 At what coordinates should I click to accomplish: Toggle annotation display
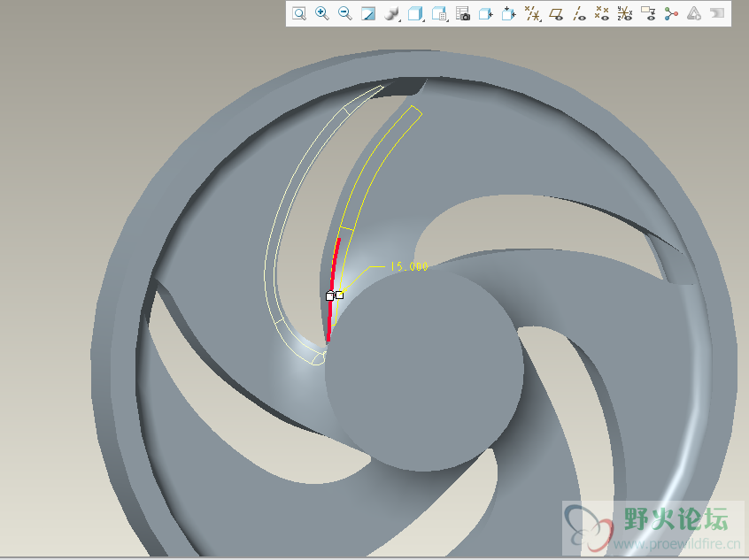[x=648, y=13]
